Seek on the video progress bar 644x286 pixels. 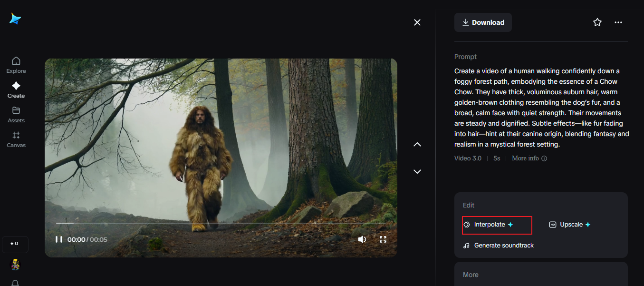[x=221, y=223]
